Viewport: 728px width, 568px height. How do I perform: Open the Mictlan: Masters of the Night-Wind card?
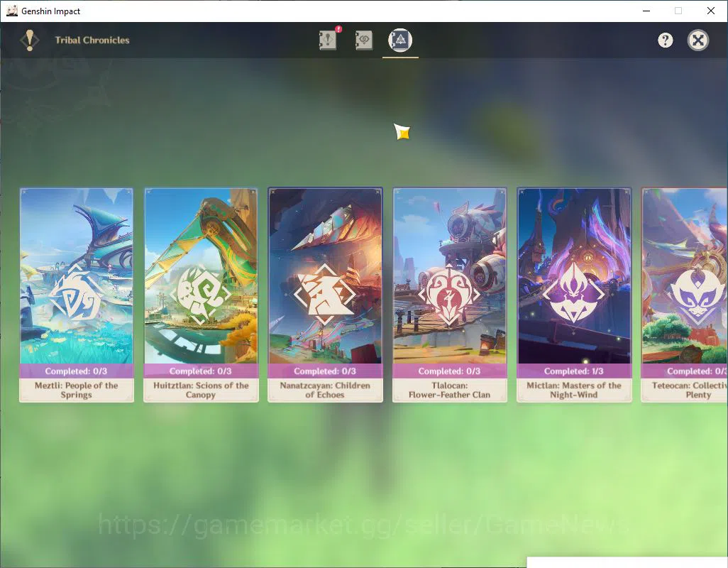[x=574, y=295]
